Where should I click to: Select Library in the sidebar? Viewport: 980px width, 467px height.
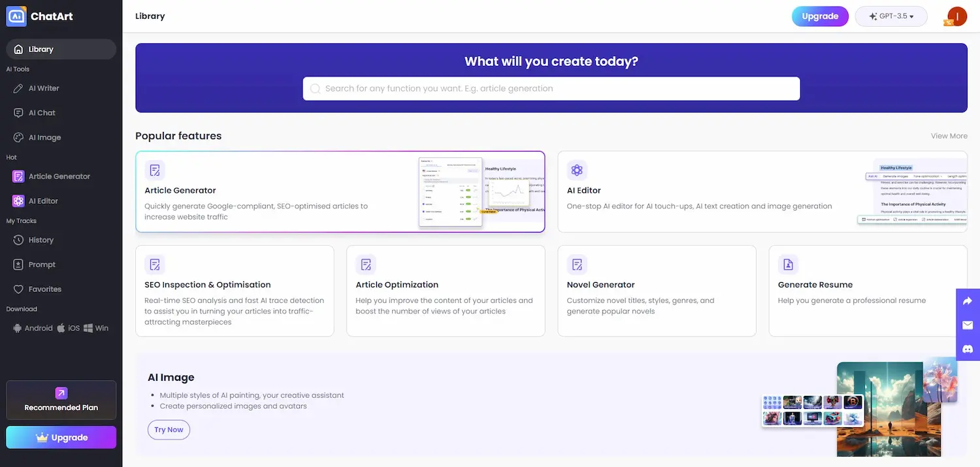click(41, 48)
